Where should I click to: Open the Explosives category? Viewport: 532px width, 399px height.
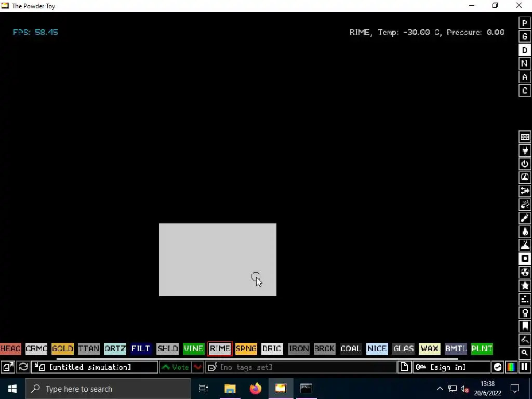pyautogui.click(x=525, y=205)
